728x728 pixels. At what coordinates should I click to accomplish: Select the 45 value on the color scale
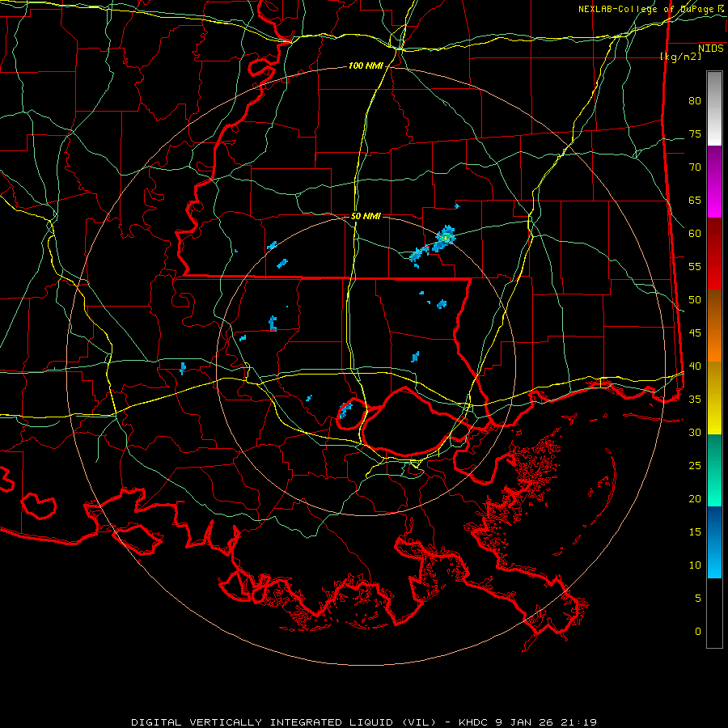[695, 333]
